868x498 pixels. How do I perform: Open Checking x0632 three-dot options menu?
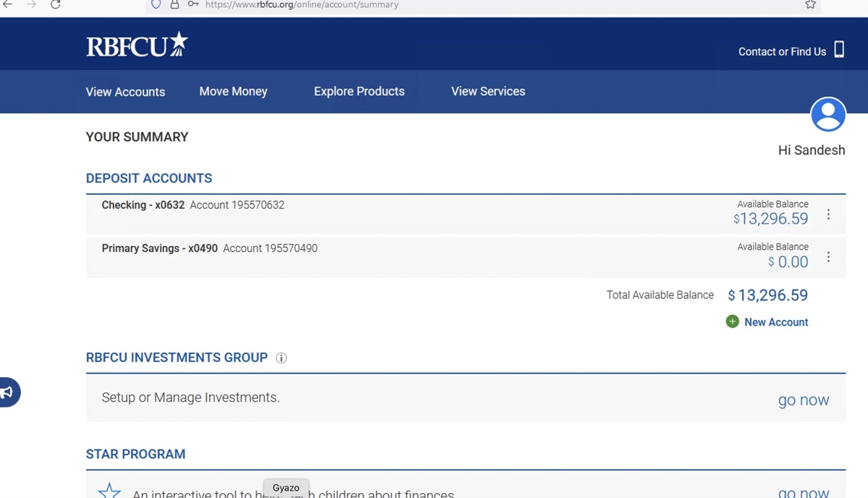pyautogui.click(x=828, y=214)
